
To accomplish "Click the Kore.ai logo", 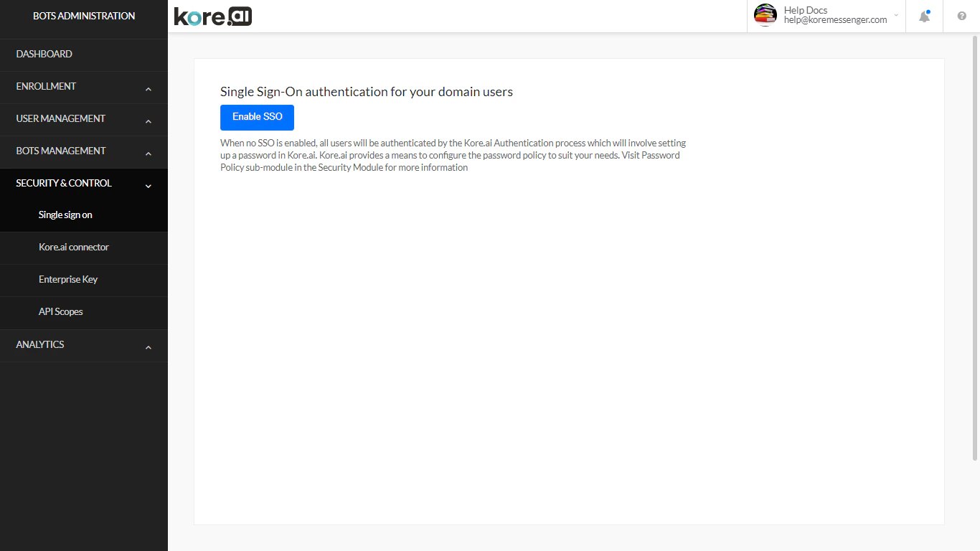I will (212, 16).
